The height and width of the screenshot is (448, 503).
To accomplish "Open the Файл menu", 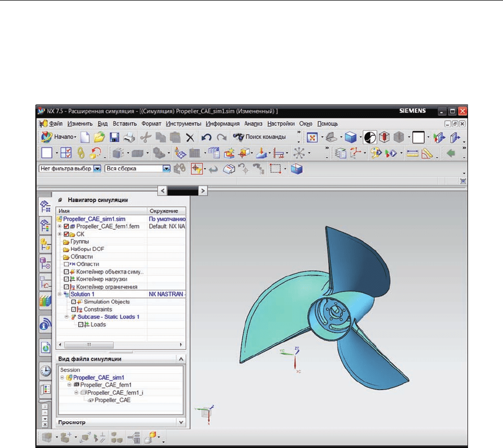I will pos(55,124).
